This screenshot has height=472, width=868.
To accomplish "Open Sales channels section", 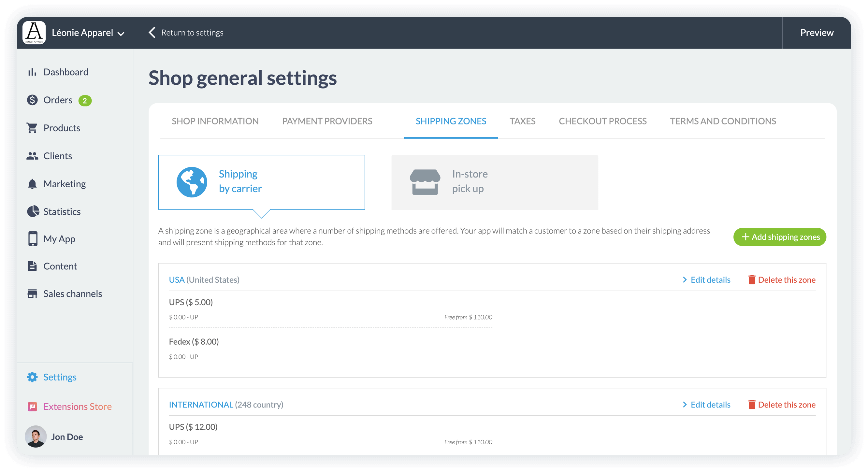I will [x=73, y=293].
